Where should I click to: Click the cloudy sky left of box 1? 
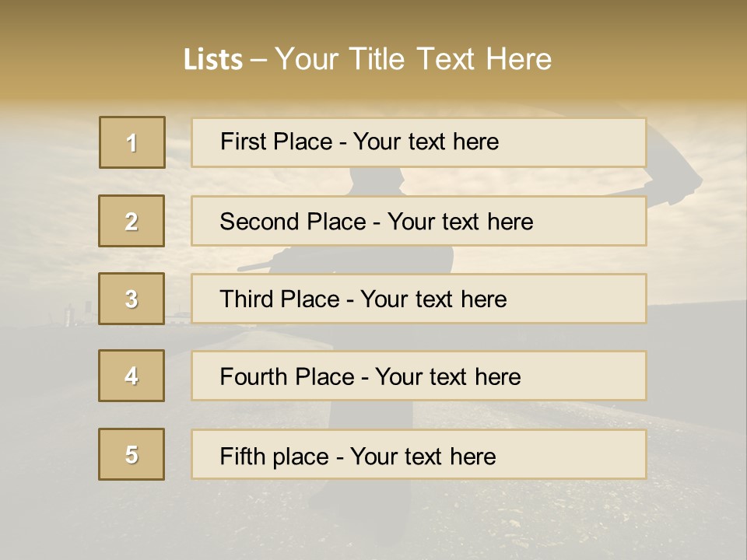point(47,148)
